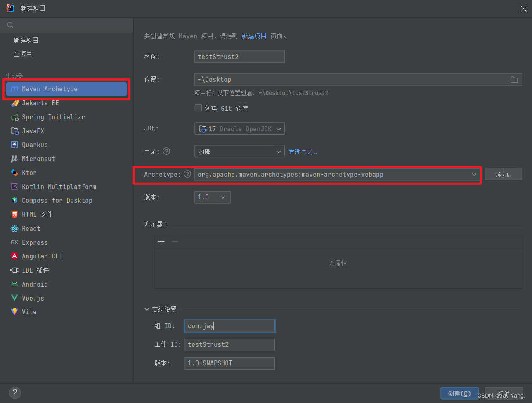Click the 名称 field with testStrust2
Screen dimensions: 532x403
[x=239, y=57]
